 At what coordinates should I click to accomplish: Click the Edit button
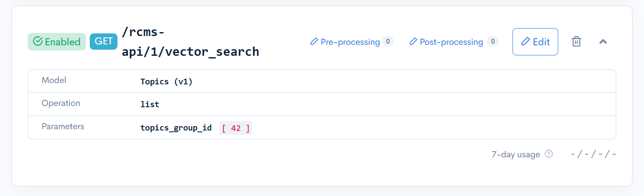(x=535, y=42)
